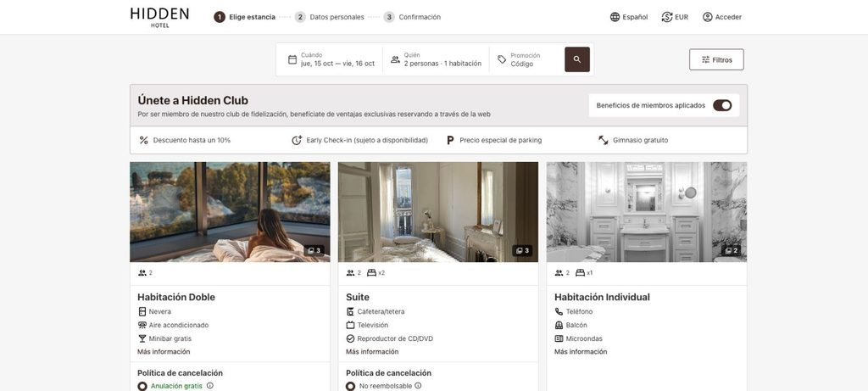Open the Suite bedroom photo
The height and width of the screenshot is (391, 868).
[438, 212]
